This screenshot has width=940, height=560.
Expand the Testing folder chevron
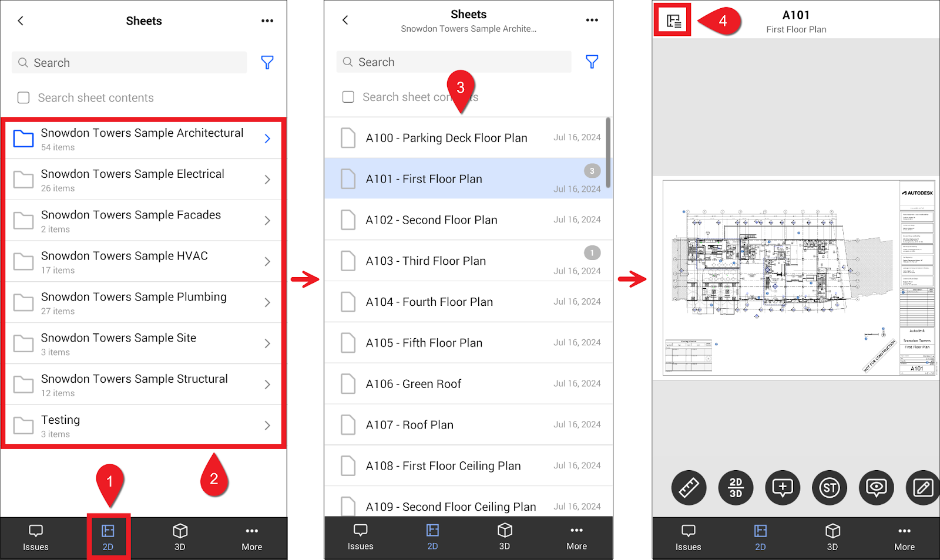[x=267, y=426]
